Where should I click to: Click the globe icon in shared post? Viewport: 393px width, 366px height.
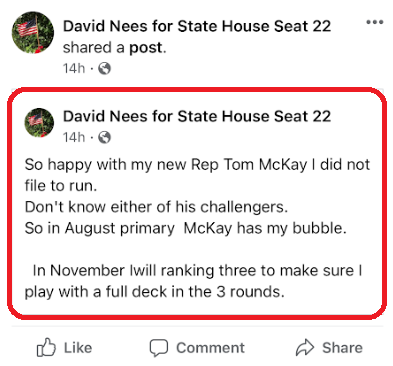click(x=104, y=137)
